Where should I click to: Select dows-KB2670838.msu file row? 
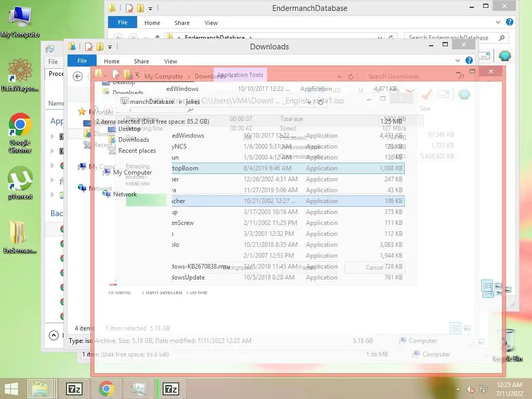(x=288, y=267)
